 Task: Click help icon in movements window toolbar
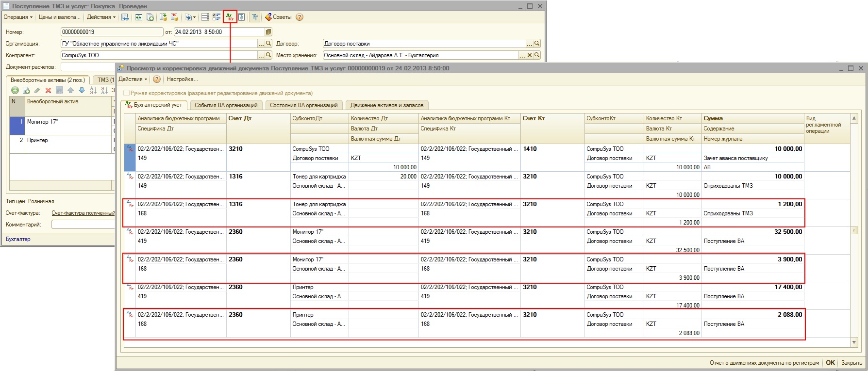pos(157,79)
